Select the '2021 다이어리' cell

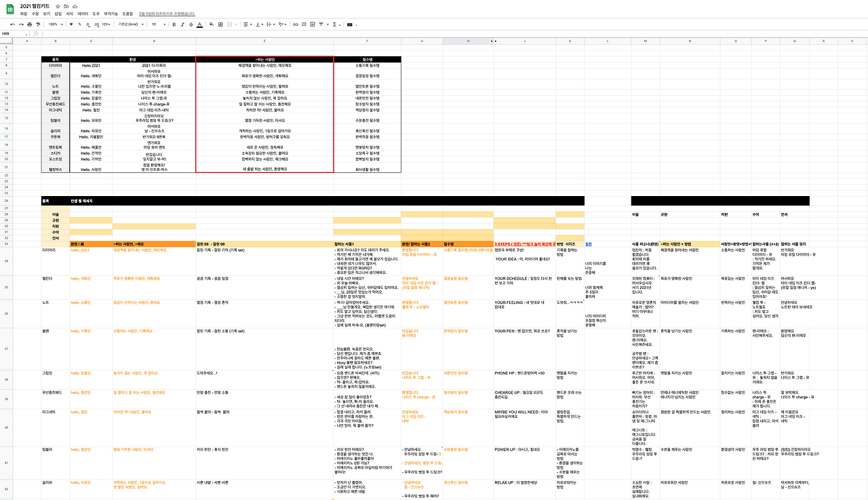pos(154,65)
